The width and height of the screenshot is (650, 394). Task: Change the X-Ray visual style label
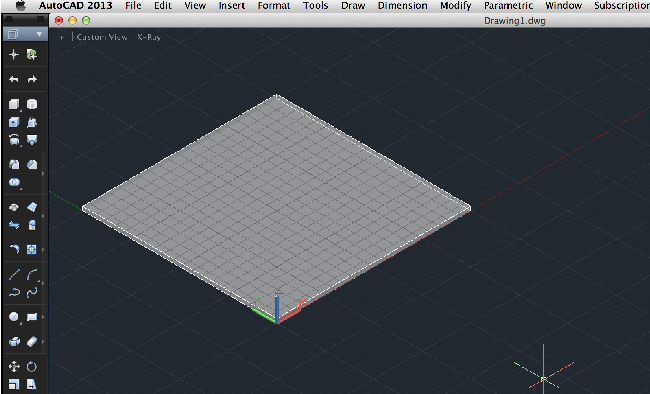tap(149, 37)
